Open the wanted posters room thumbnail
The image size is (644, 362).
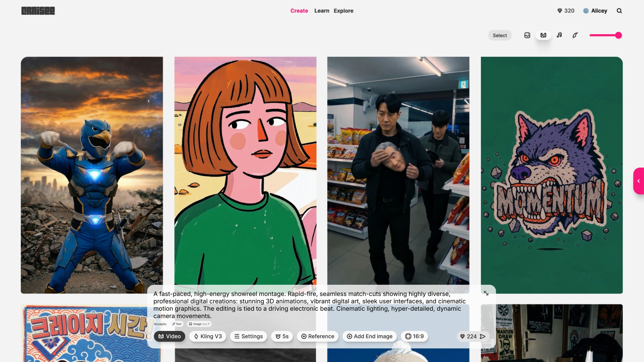tap(551, 333)
